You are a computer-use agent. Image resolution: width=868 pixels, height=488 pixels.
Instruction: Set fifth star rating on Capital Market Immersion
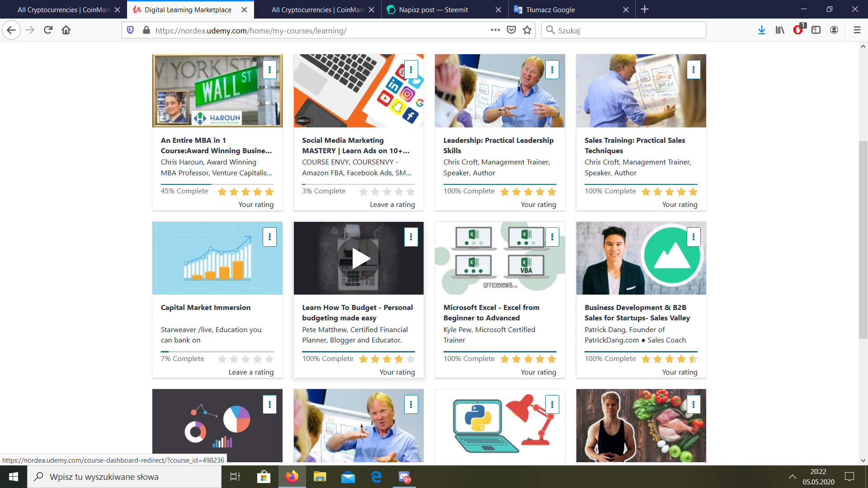269,359
